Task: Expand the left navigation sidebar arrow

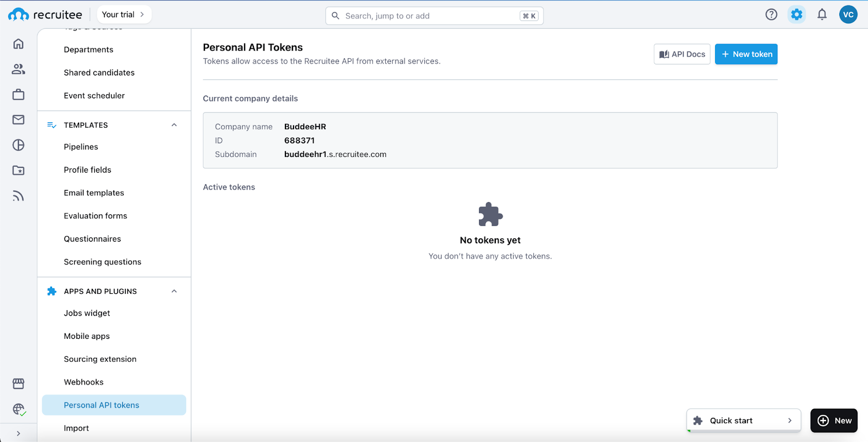Action: click(18, 433)
